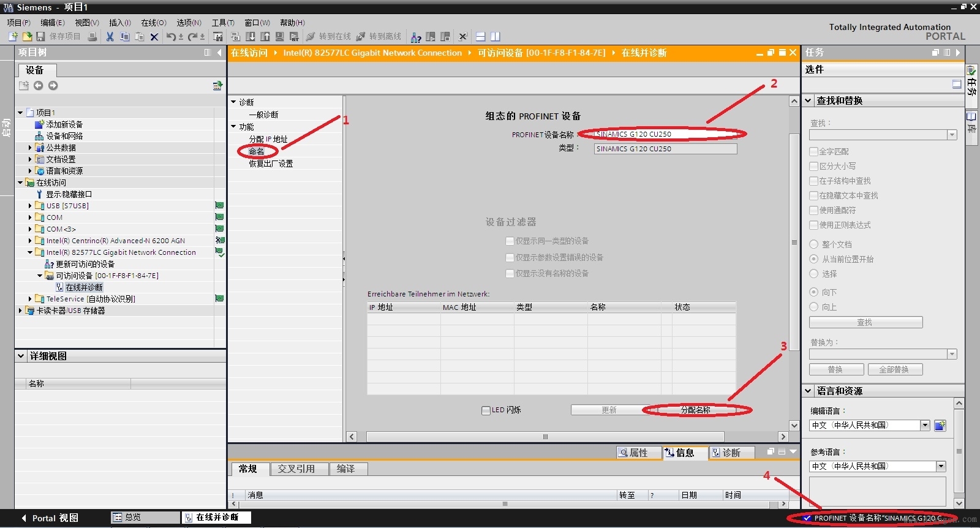Open the 参考语言 reference language dropdown
980x528 pixels.
[x=941, y=467]
